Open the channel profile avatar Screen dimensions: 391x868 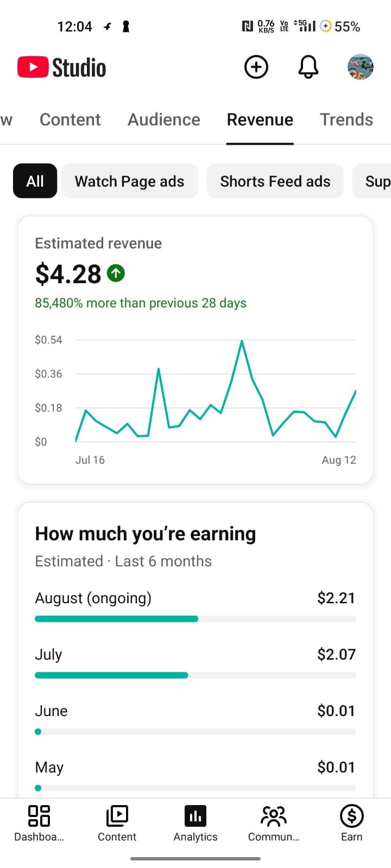(361, 67)
